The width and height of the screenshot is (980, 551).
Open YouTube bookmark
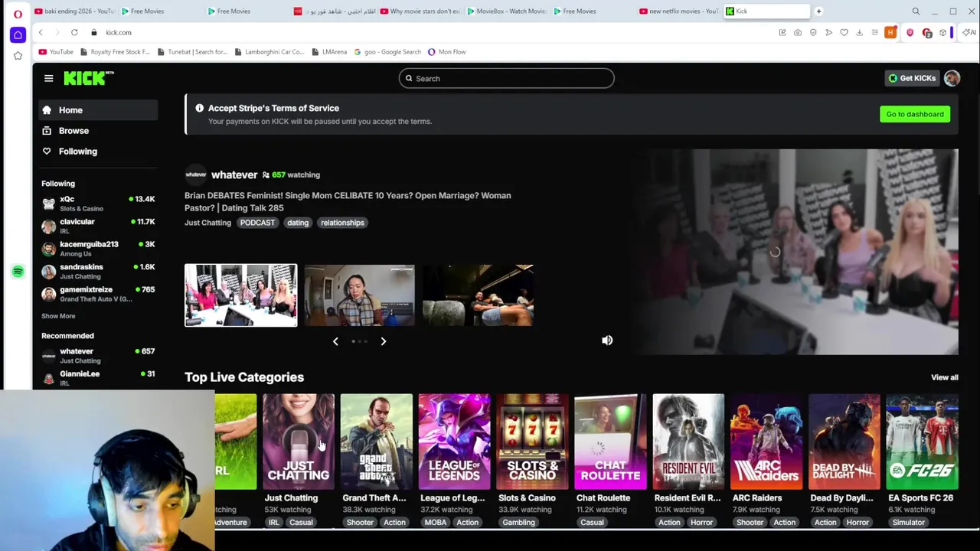[56, 52]
